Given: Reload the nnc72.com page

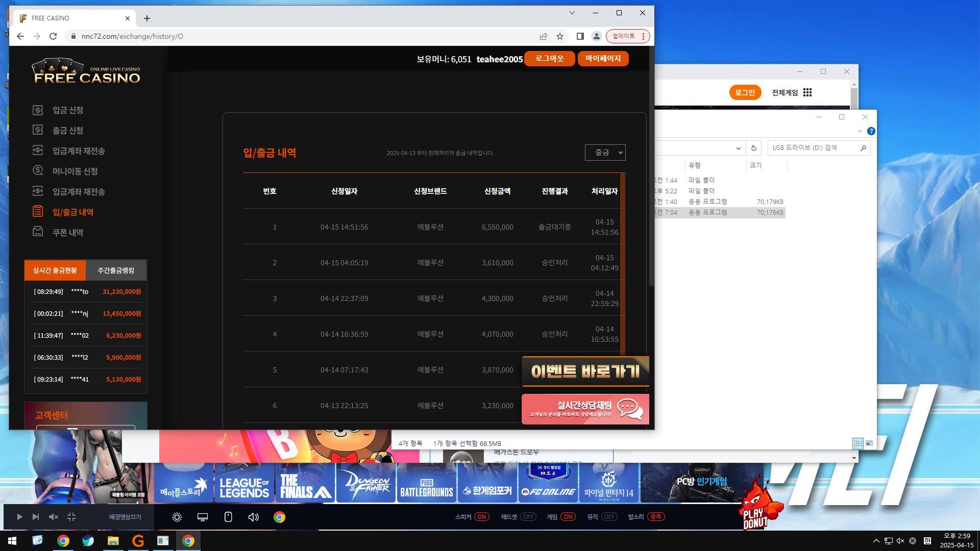Looking at the screenshot, I should pyautogui.click(x=53, y=36).
